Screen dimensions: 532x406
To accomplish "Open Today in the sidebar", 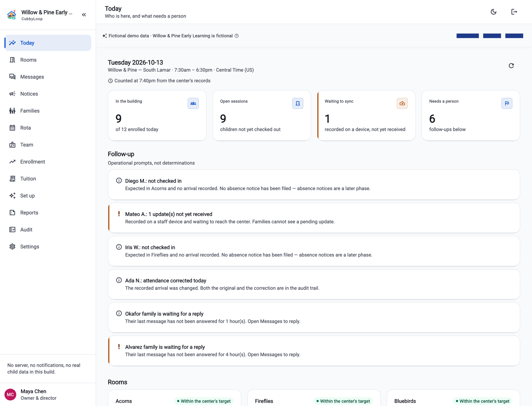I will (x=48, y=43).
